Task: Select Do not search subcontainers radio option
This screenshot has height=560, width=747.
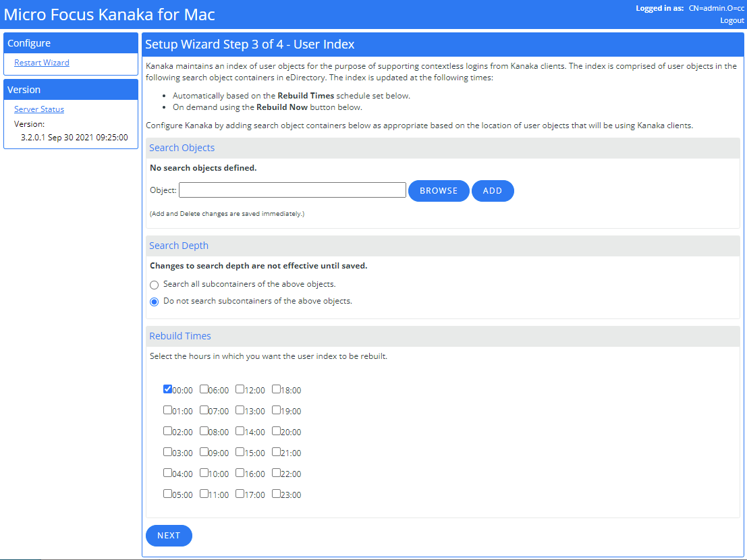Action: point(154,302)
